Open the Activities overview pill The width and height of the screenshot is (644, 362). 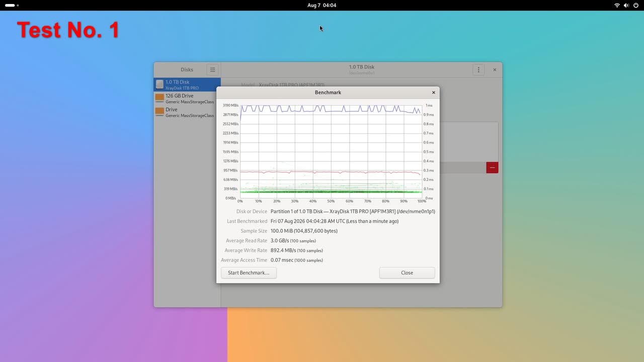click(12, 5)
